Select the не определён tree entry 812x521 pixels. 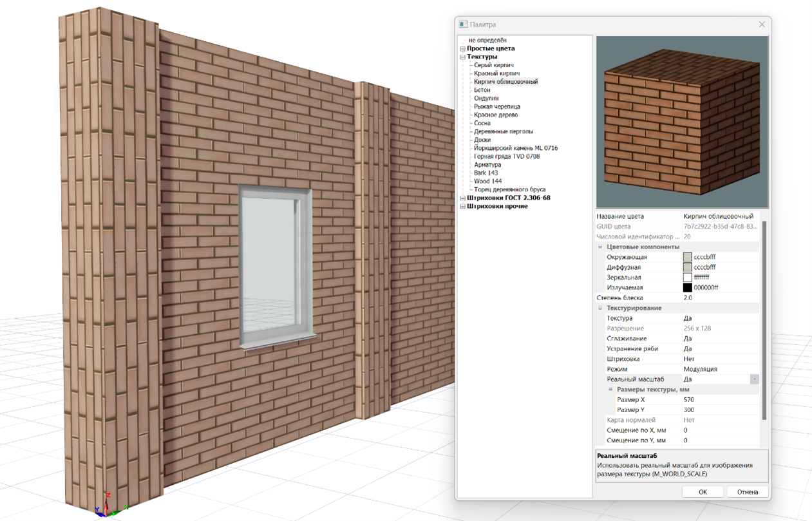(487, 41)
